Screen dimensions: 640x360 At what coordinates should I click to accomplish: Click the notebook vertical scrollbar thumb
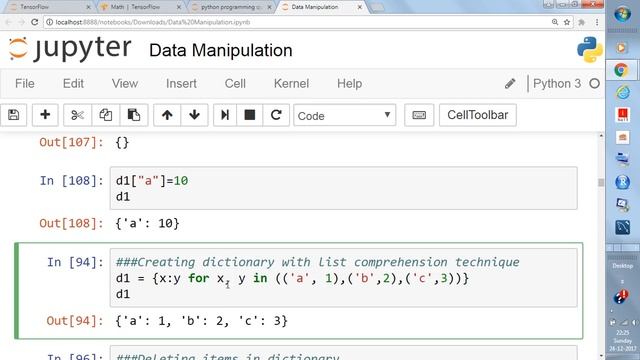tap(601, 182)
